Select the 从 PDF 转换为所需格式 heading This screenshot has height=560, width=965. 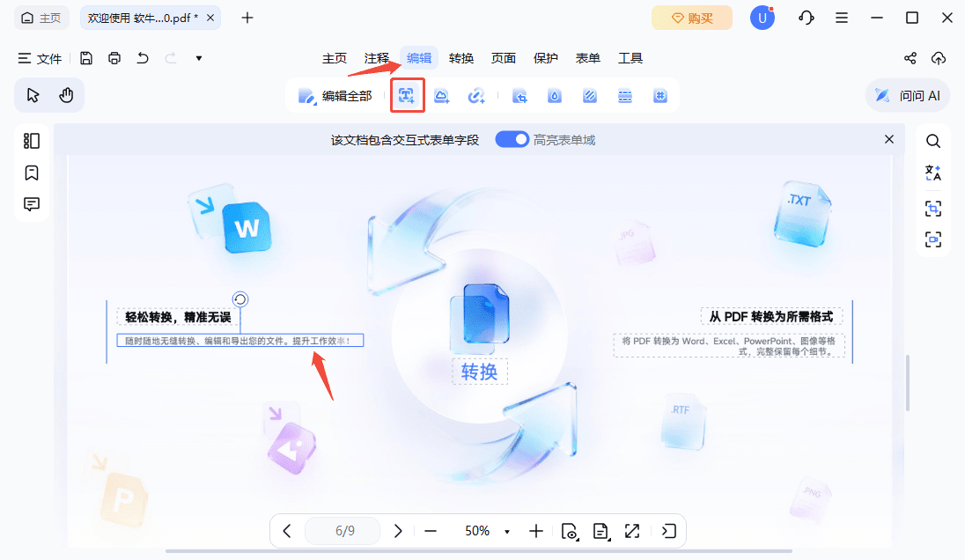coord(771,316)
